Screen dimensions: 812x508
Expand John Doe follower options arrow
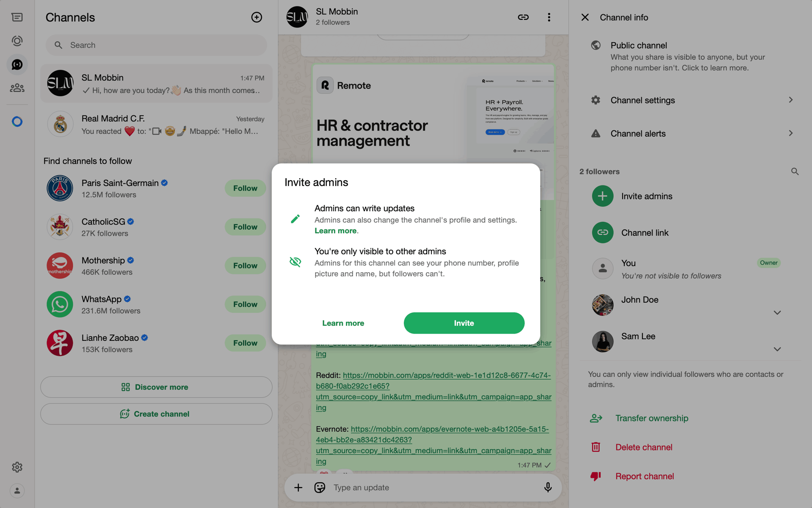point(777,313)
